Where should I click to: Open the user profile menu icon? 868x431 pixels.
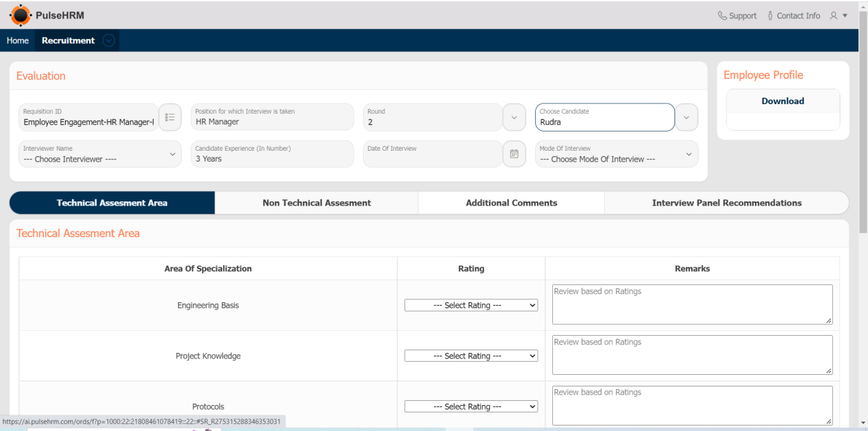[834, 16]
